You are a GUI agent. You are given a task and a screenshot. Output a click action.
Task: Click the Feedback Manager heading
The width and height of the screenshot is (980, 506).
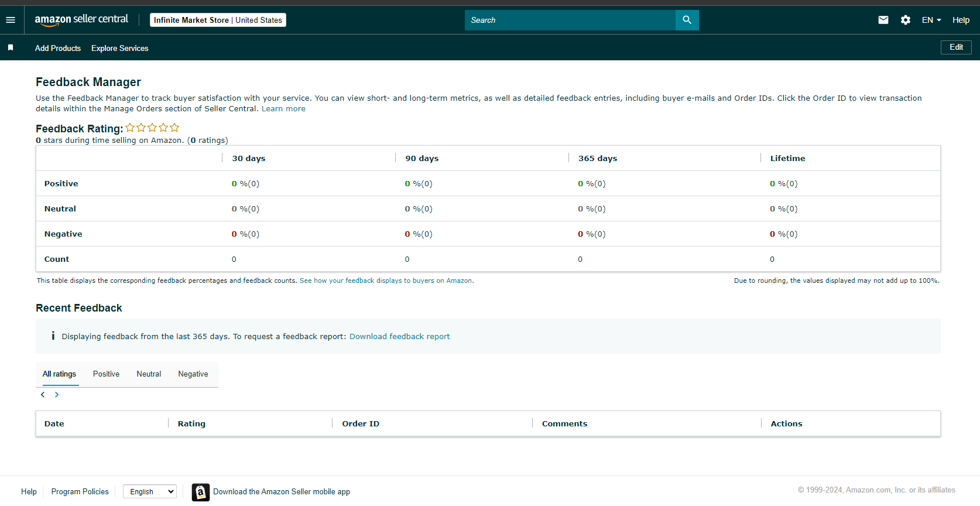88,82
